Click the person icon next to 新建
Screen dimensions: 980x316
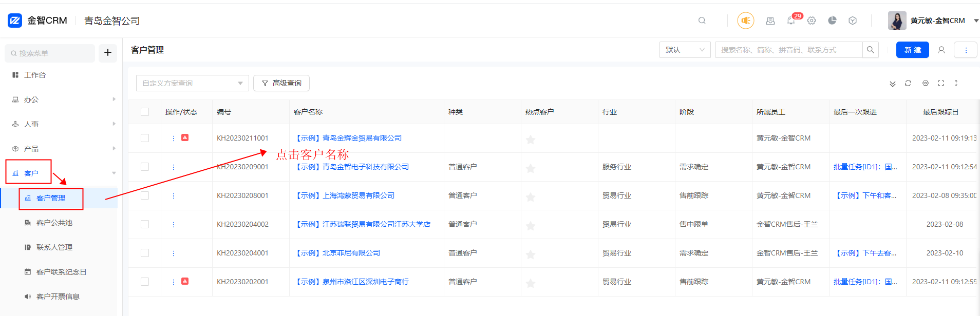tap(941, 50)
